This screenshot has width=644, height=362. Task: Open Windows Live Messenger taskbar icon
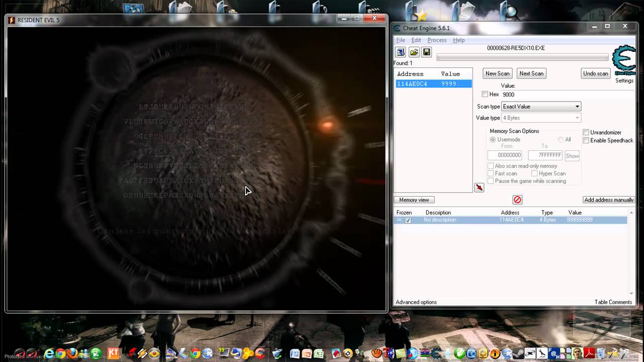84,353
